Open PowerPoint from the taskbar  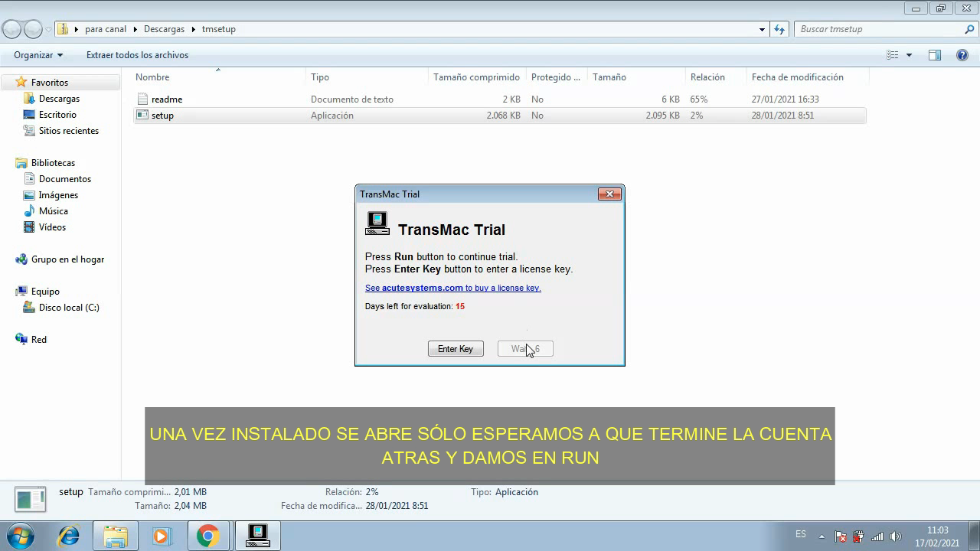point(161,534)
